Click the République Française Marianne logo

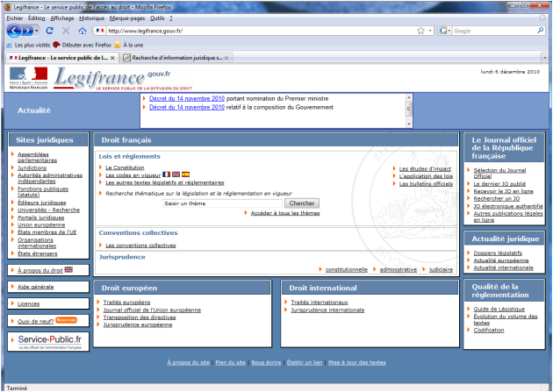point(29,78)
